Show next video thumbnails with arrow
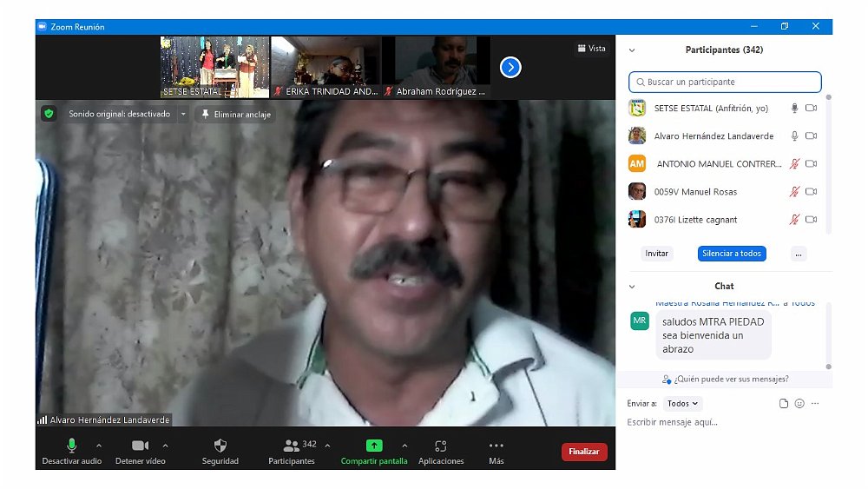This screenshot has height=489, width=868. click(510, 67)
